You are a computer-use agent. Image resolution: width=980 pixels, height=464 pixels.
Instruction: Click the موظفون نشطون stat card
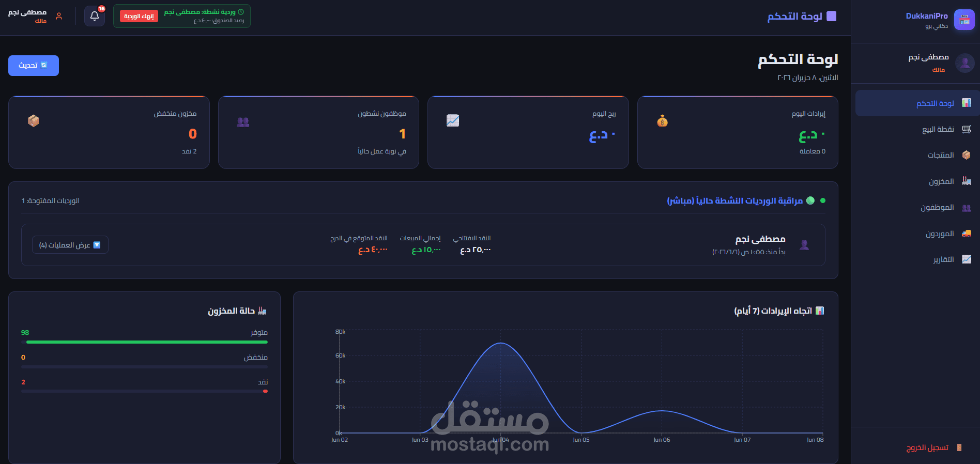pos(318,132)
